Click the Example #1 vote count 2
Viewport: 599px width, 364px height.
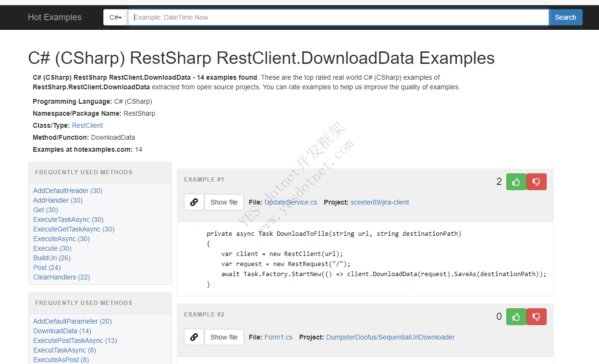tap(499, 182)
